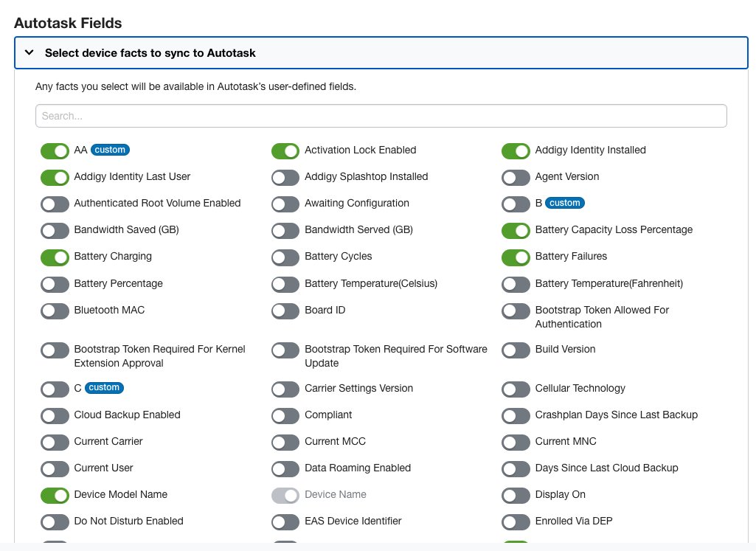This screenshot has height=551, width=756.
Task: Enable Do Not Disturb Enabled toggle
Action: point(55,521)
